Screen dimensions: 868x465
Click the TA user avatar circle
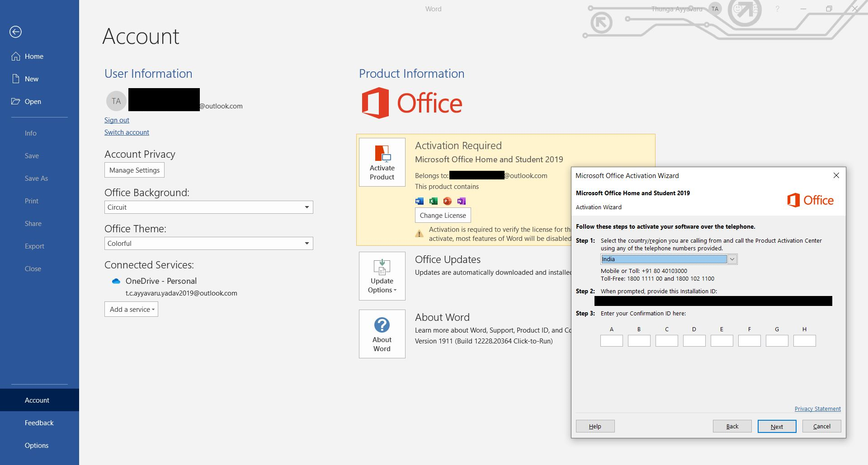pos(116,101)
